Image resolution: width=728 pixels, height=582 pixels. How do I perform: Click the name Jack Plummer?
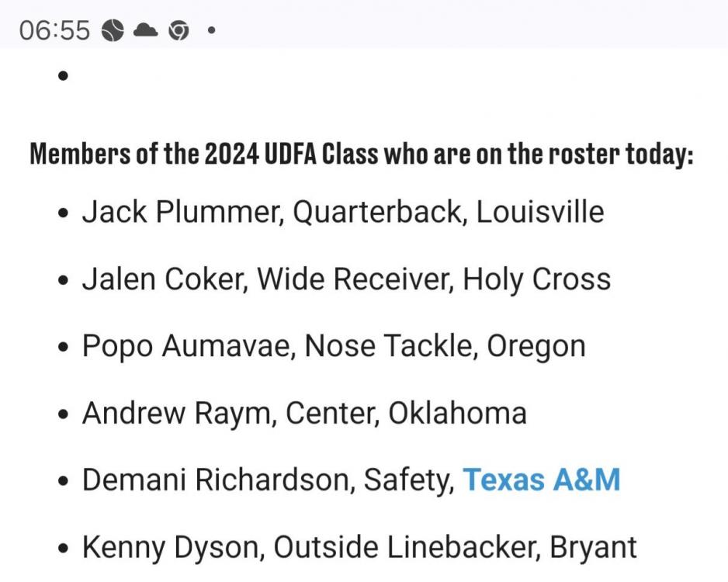179,213
